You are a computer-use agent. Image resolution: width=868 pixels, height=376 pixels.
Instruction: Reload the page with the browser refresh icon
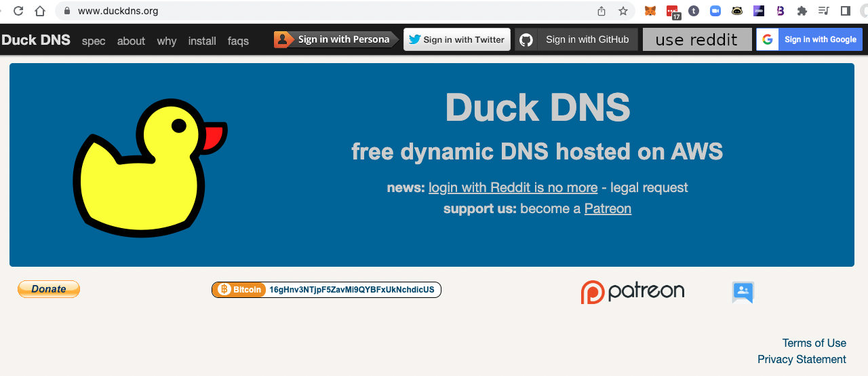[x=18, y=11]
